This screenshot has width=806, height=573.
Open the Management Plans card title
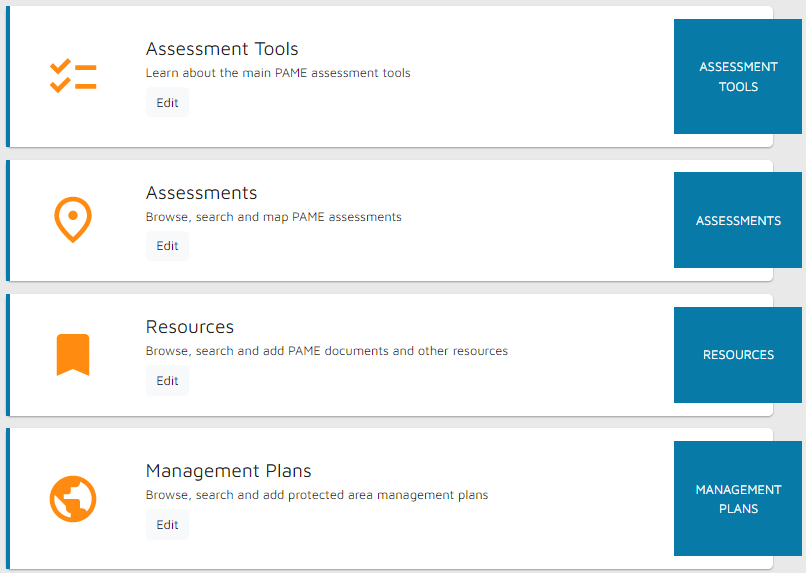(229, 471)
